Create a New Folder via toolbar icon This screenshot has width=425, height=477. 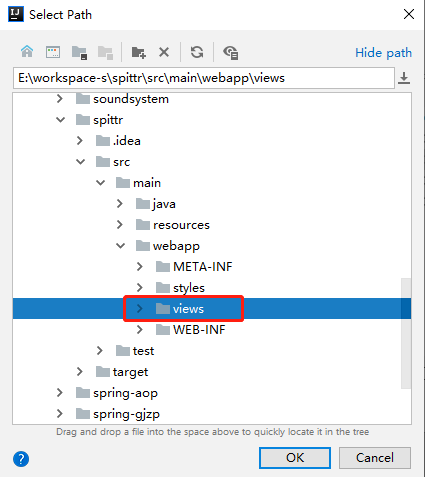[x=138, y=52]
